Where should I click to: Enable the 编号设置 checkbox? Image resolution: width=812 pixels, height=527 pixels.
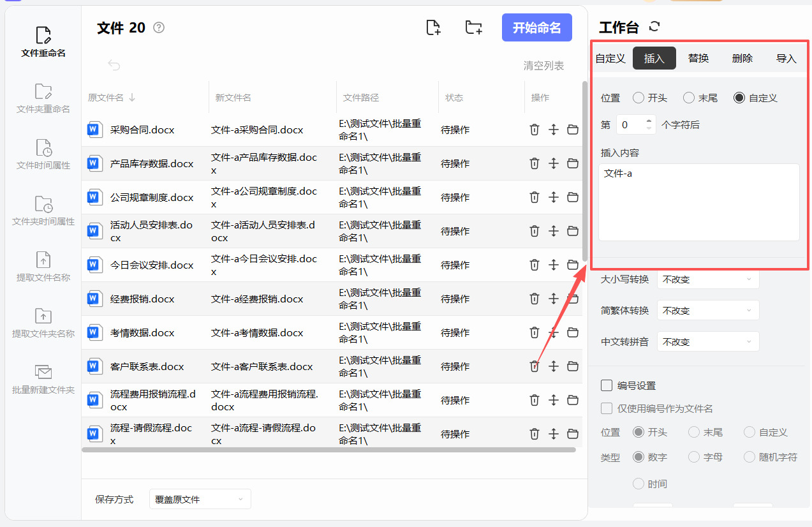(x=607, y=385)
